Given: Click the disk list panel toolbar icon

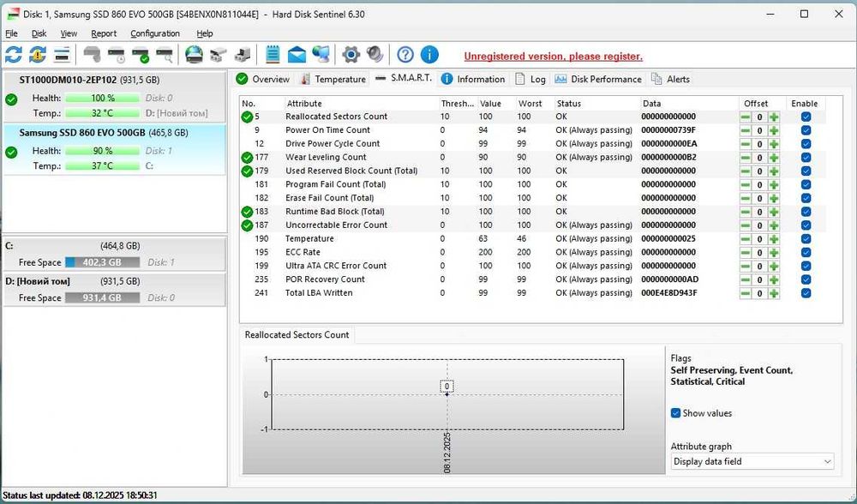Looking at the screenshot, I should pos(62,55).
